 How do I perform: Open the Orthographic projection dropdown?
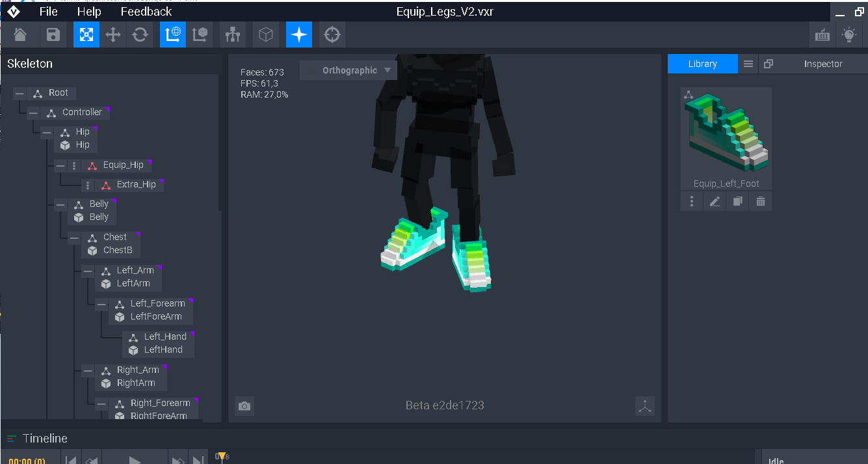click(x=347, y=70)
